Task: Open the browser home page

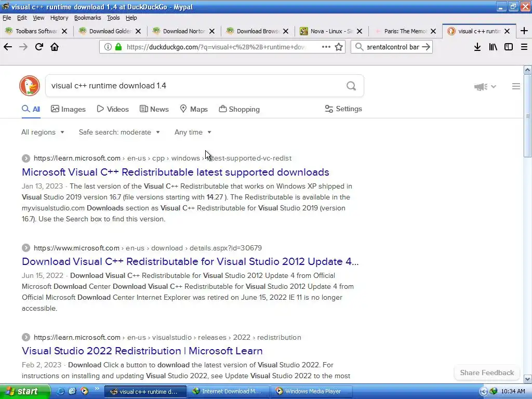Action: point(55,47)
